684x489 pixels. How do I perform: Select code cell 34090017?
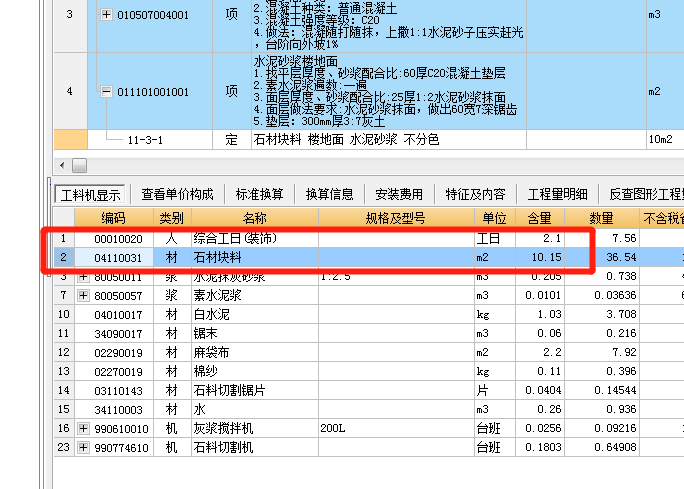114,333
